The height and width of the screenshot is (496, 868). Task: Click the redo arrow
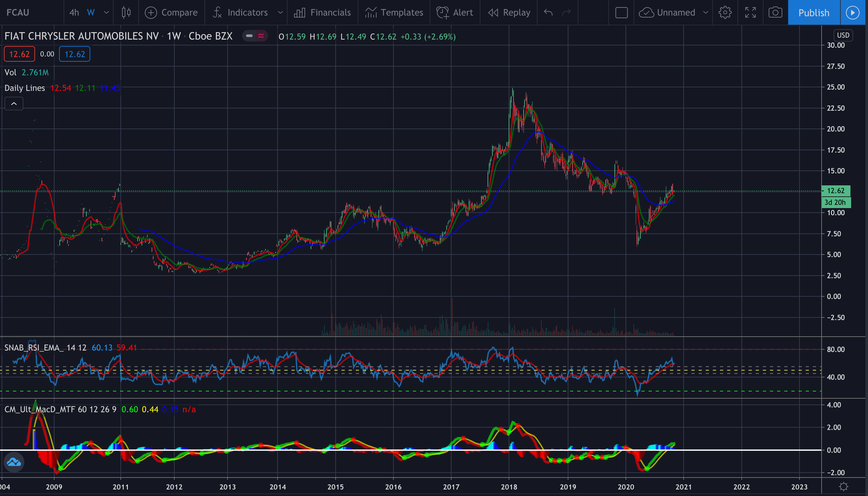coord(566,13)
